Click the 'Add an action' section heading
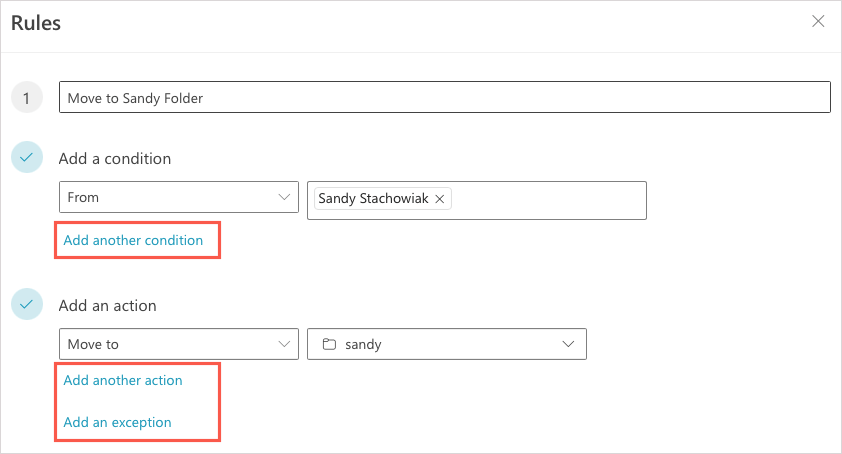The width and height of the screenshot is (842, 454). point(108,305)
